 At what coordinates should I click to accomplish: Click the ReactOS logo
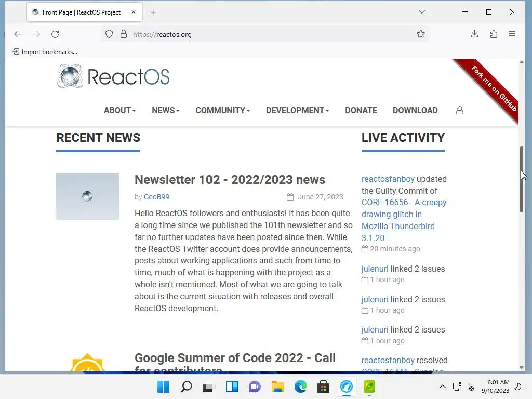pos(113,76)
